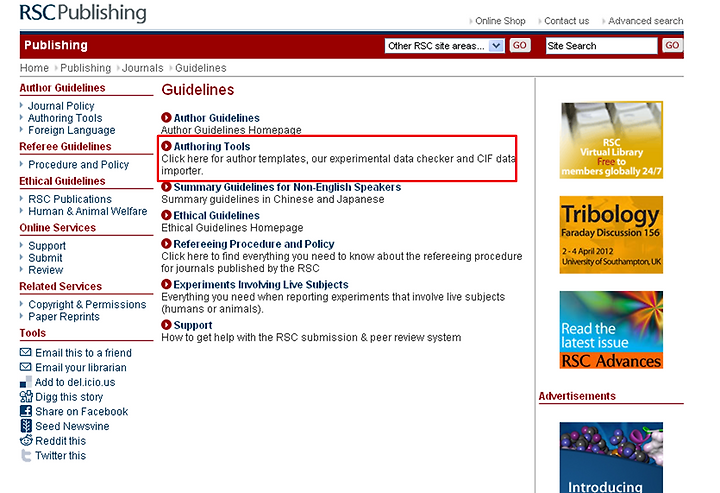
Task: Open the Other RSC site areas dropdown
Action: 444,46
